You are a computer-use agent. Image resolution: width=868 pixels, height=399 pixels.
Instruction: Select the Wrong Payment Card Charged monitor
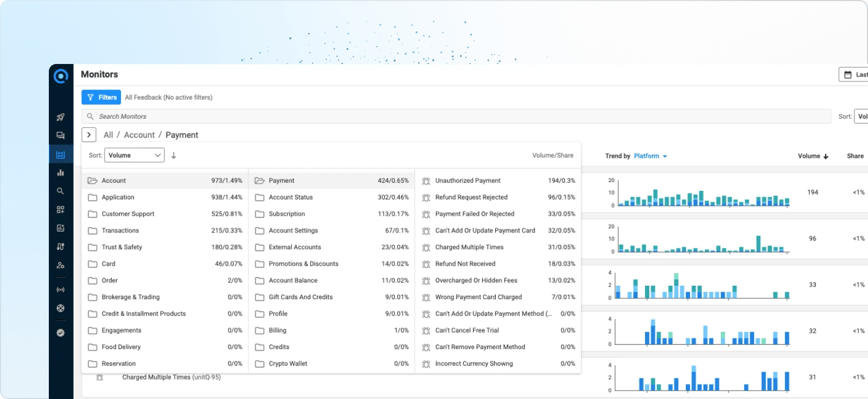point(498,297)
